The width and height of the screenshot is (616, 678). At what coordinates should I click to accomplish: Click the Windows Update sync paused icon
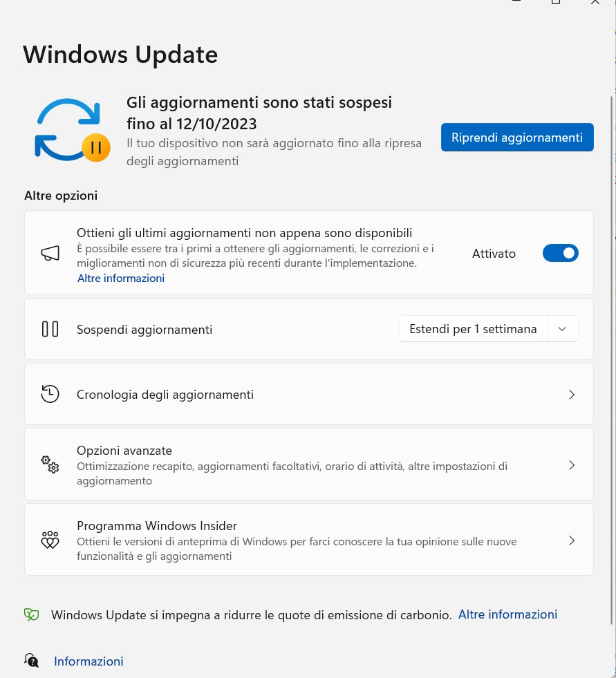point(72,130)
